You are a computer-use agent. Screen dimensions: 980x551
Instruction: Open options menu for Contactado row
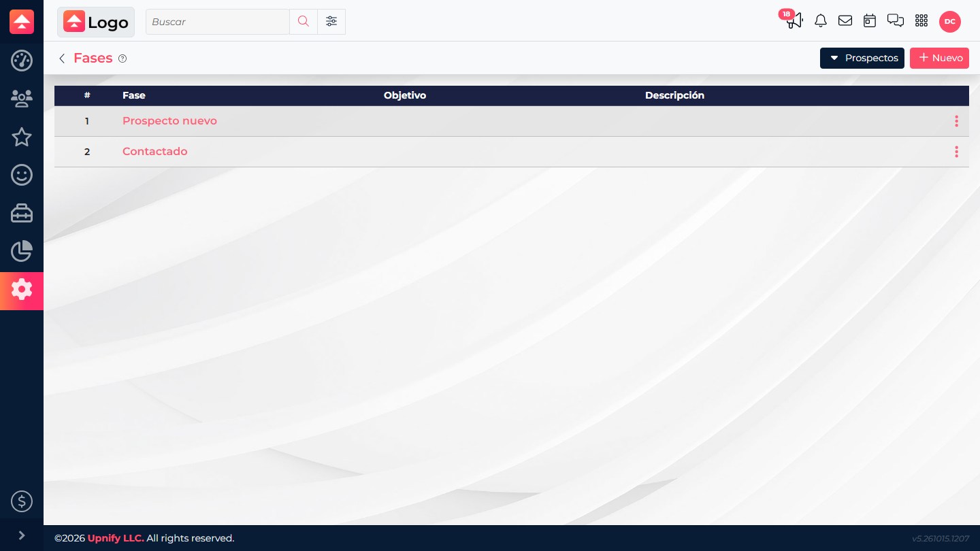956,152
